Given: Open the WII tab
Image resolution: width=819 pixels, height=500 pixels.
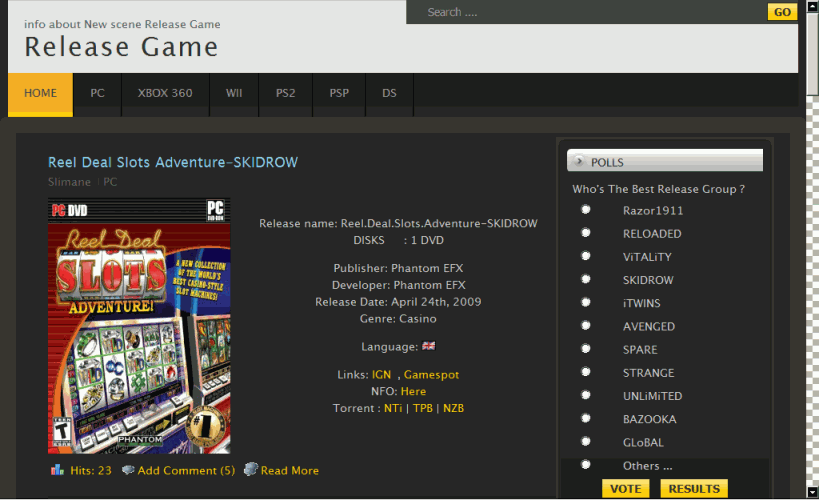Looking at the screenshot, I should tap(234, 94).
